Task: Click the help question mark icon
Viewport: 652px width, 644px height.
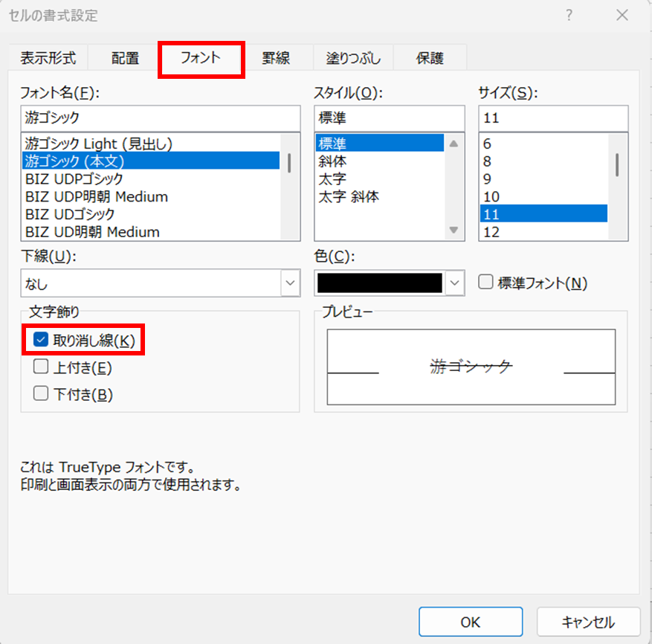Action: coord(569,15)
